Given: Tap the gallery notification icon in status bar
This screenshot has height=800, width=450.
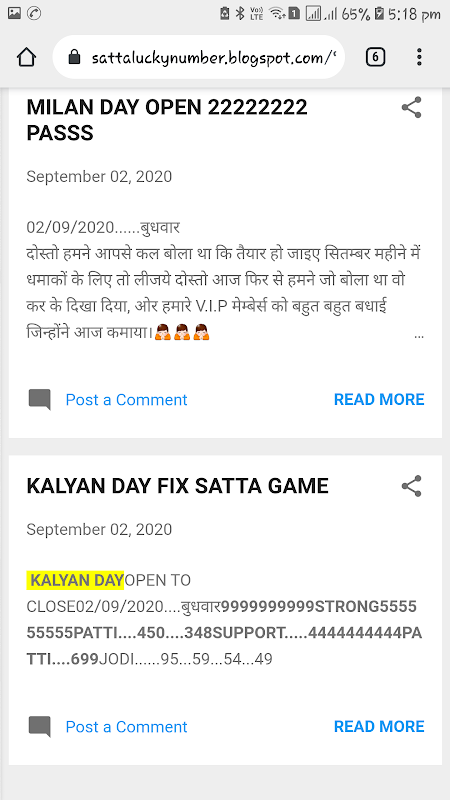Looking at the screenshot, I should (14, 14).
